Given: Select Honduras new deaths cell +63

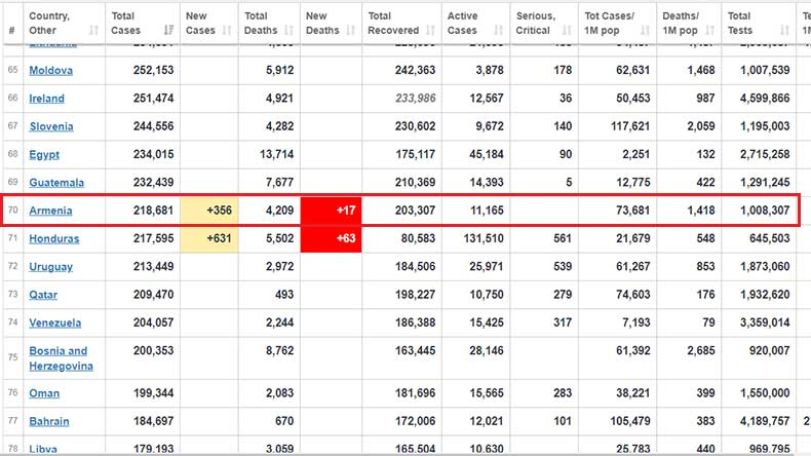Looking at the screenshot, I should coord(331,238).
